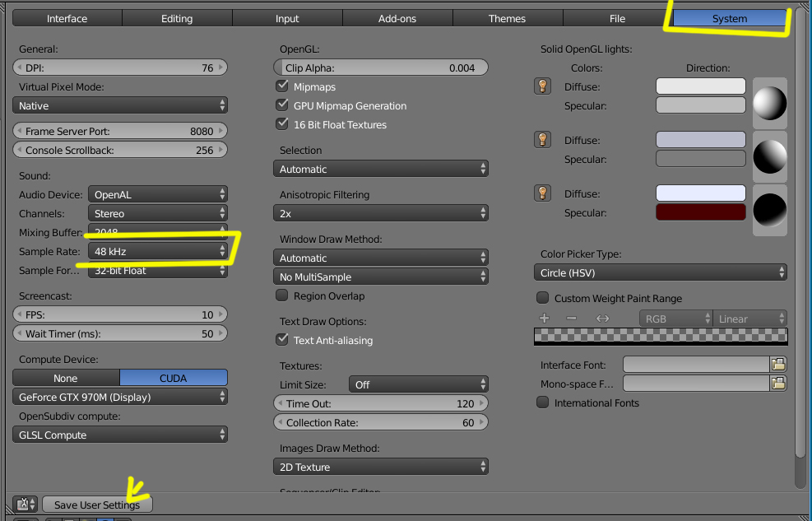This screenshot has height=521, width=812.
Task: Remove color stop with minus icon
Action: coord(571,319)
